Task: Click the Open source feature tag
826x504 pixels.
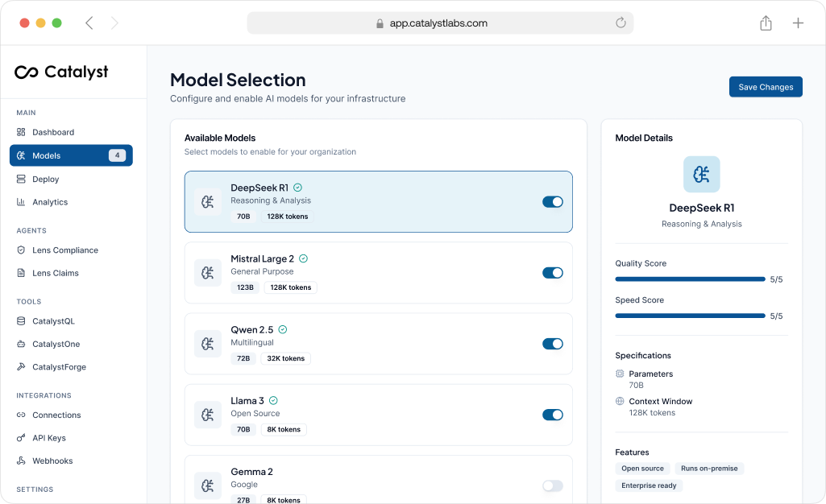Action: [642, 469]
